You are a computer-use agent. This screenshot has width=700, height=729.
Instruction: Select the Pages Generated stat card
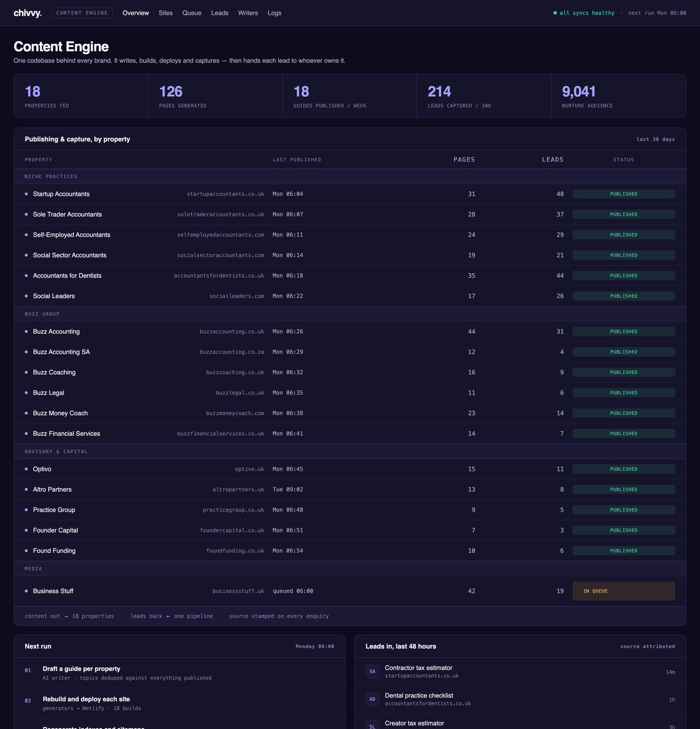(x=215, y=96)
